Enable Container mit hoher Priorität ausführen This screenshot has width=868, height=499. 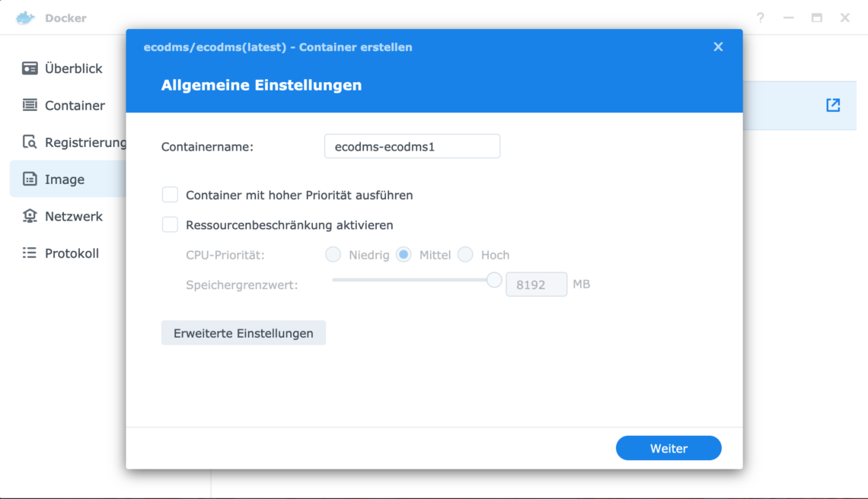click(170, 195)
